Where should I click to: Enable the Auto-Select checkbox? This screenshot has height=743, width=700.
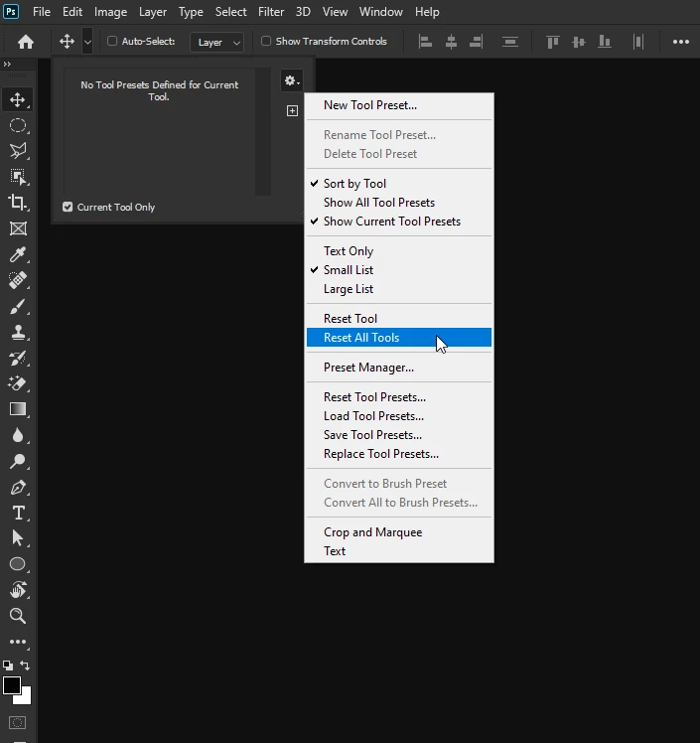point(112,42)
